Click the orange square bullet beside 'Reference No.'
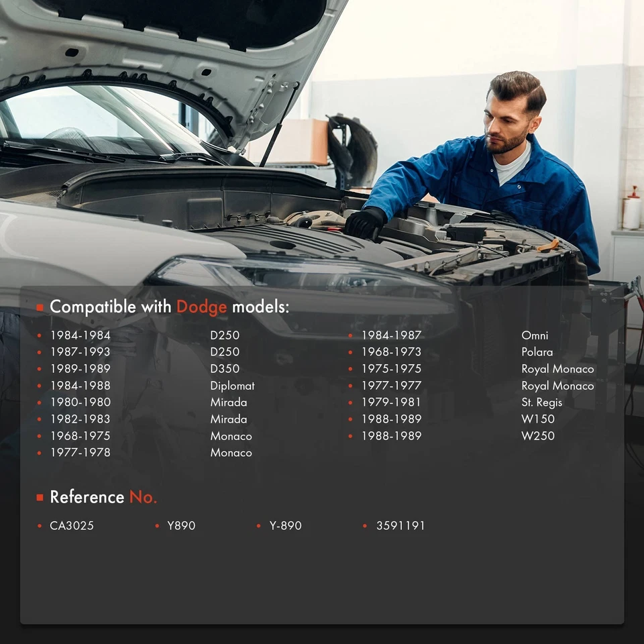This screenshot has width=644, height=644. (40, 497)
